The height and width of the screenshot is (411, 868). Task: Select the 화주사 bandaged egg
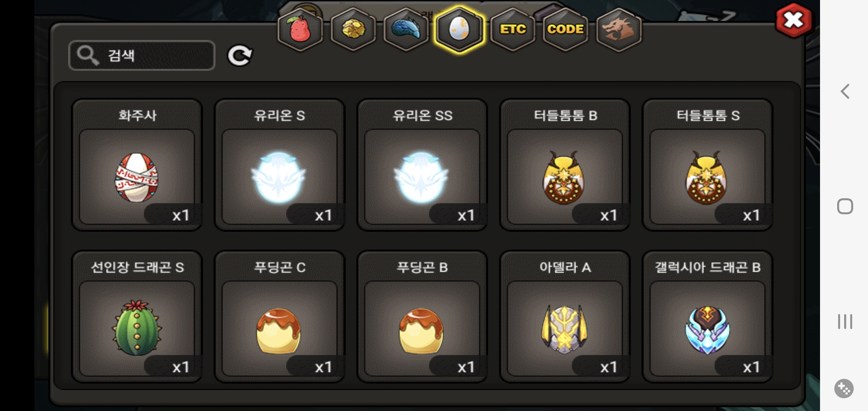tap(137, 165)
